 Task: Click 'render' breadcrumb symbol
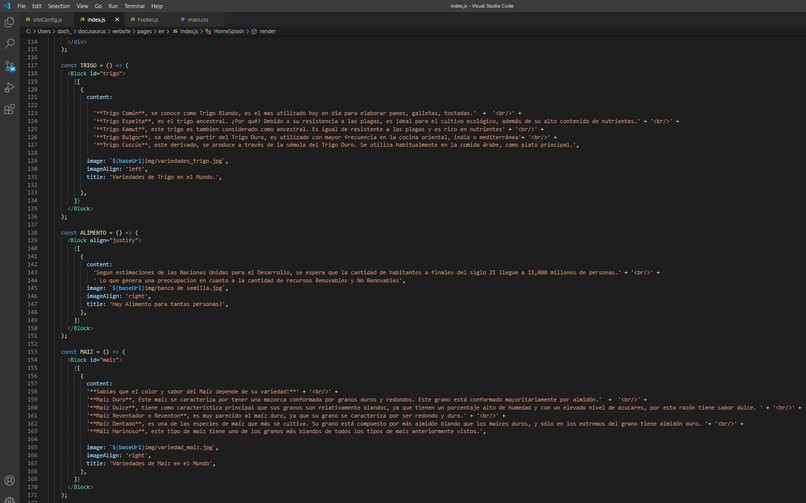click(x=267, y=31)
